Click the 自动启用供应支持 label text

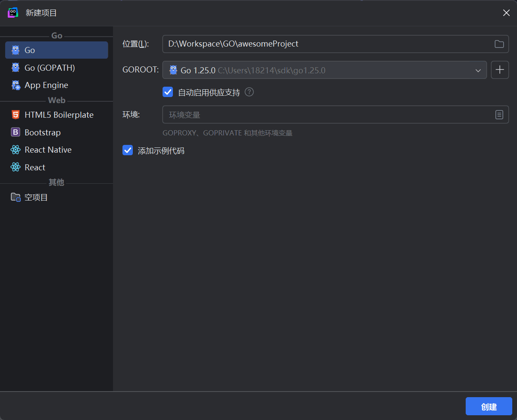(209, 92)
